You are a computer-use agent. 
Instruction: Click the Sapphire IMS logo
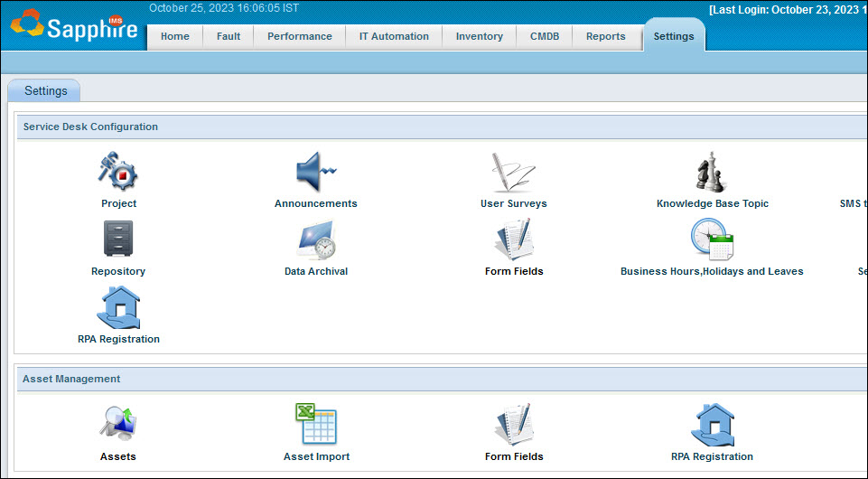point(74,27)
